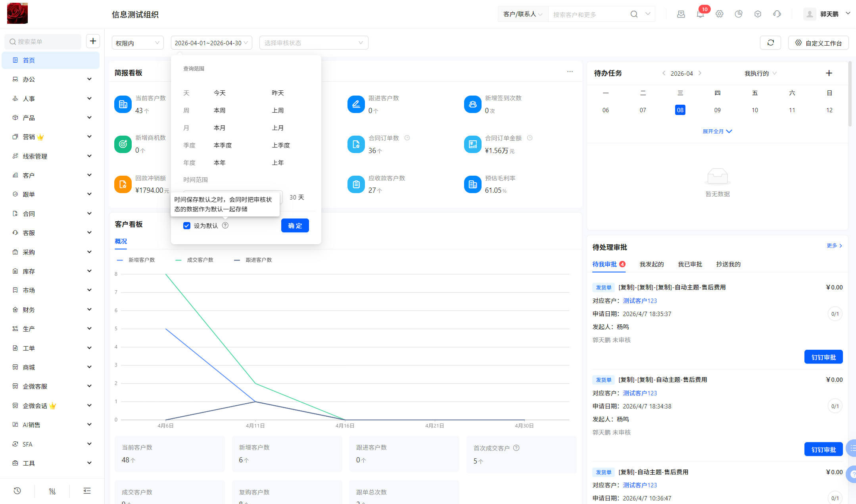Open the notifications bell icon
The image size is (856, 504).
point(700,14)
